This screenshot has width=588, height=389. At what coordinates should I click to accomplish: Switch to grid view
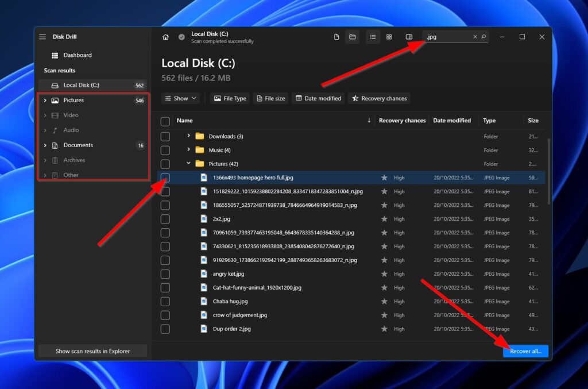pyautogui.click(x=389, y=36)
